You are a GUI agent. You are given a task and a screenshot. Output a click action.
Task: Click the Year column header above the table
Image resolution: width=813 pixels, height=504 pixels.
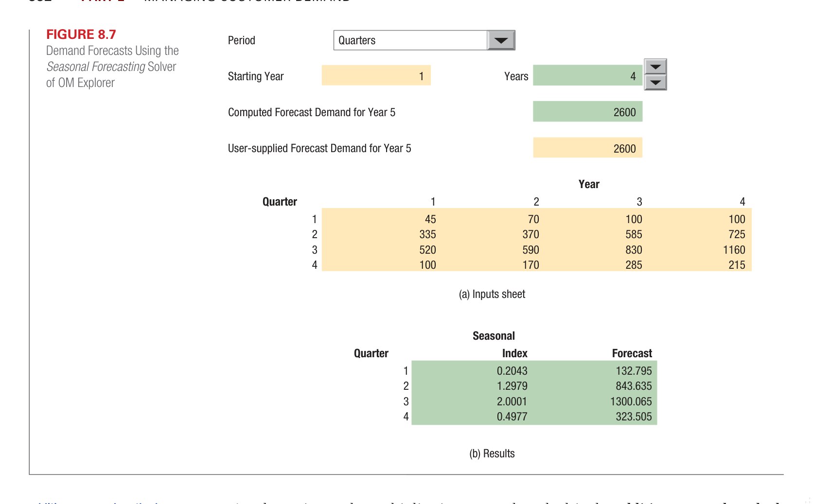(588, 184)
